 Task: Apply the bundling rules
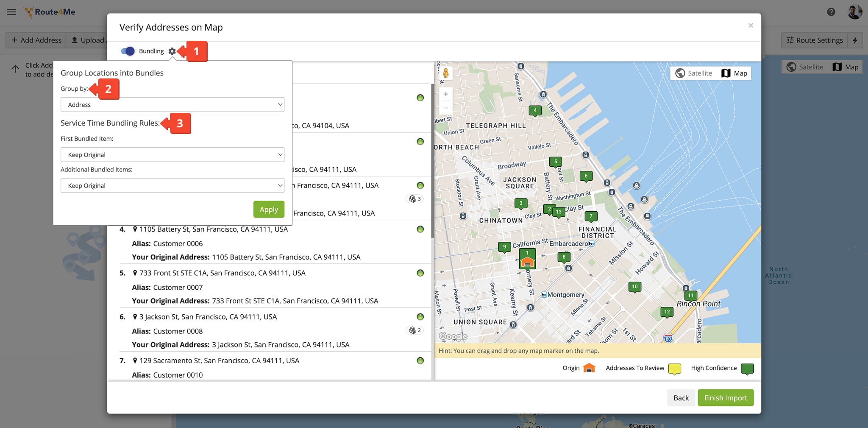tap(269, 210)
